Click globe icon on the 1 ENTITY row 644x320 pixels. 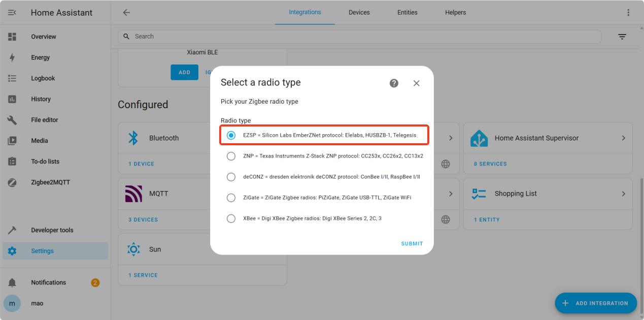(x=446, y=219)
